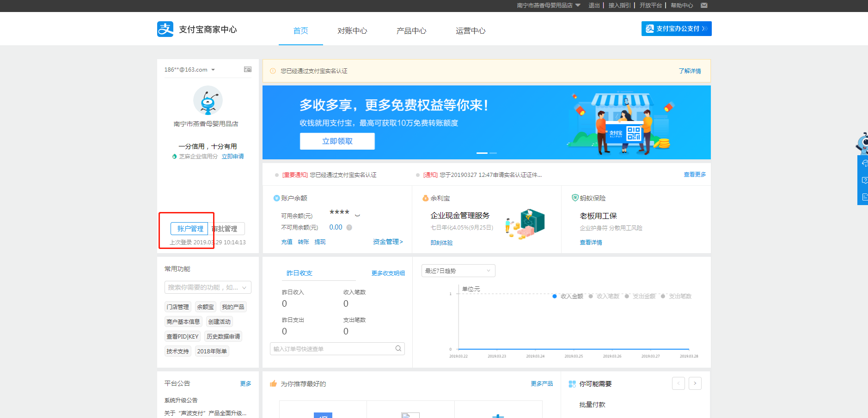The width and height of the screenshot is (868, 418).
Task: Click 了解详情 in verification notice
Action: point(690,71)
